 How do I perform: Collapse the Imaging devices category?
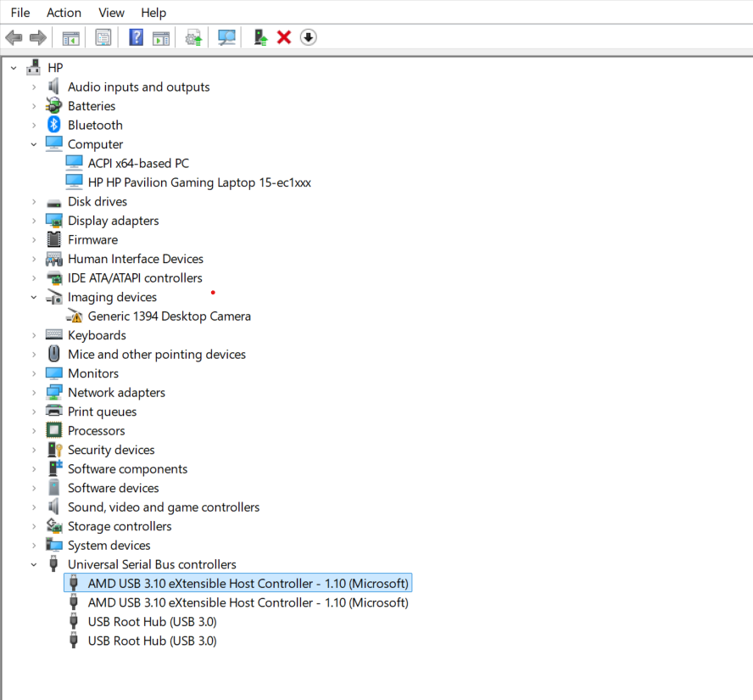tap(34, 296)
